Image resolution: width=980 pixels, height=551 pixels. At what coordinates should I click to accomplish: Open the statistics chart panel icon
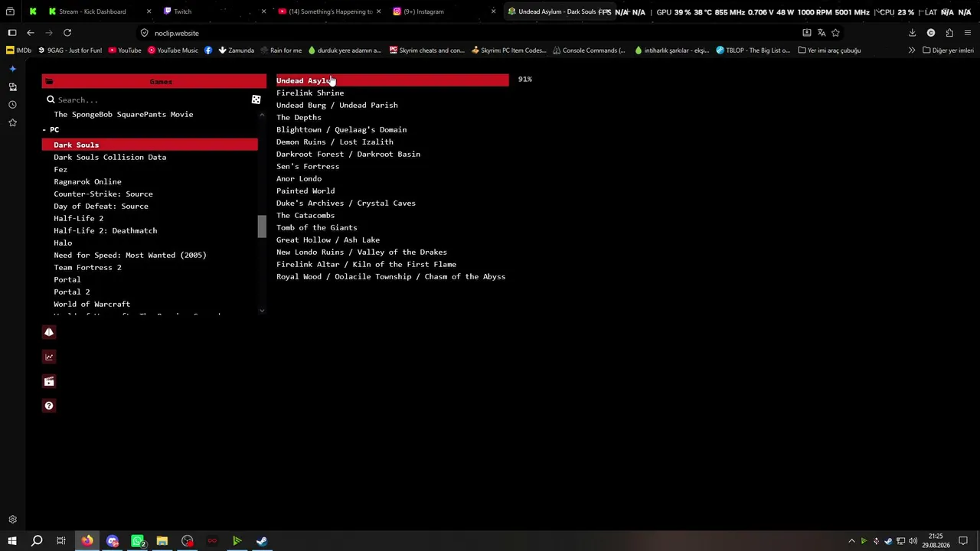[49, 357]
